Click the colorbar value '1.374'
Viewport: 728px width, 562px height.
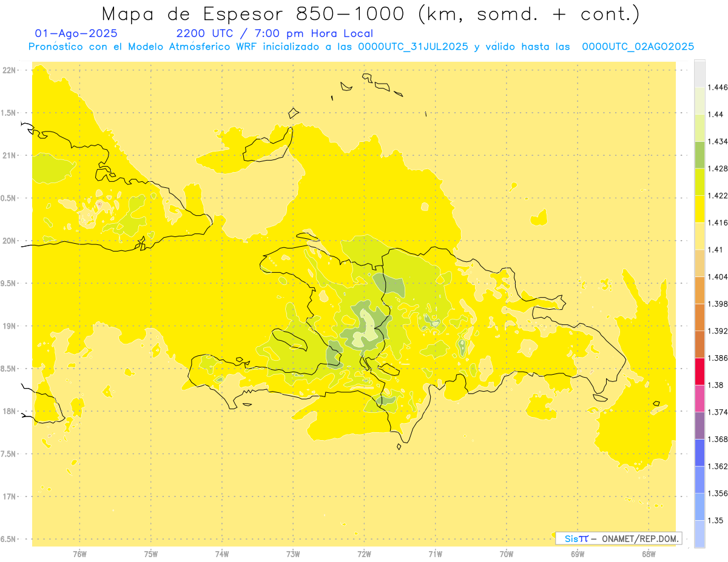(718, 412)
